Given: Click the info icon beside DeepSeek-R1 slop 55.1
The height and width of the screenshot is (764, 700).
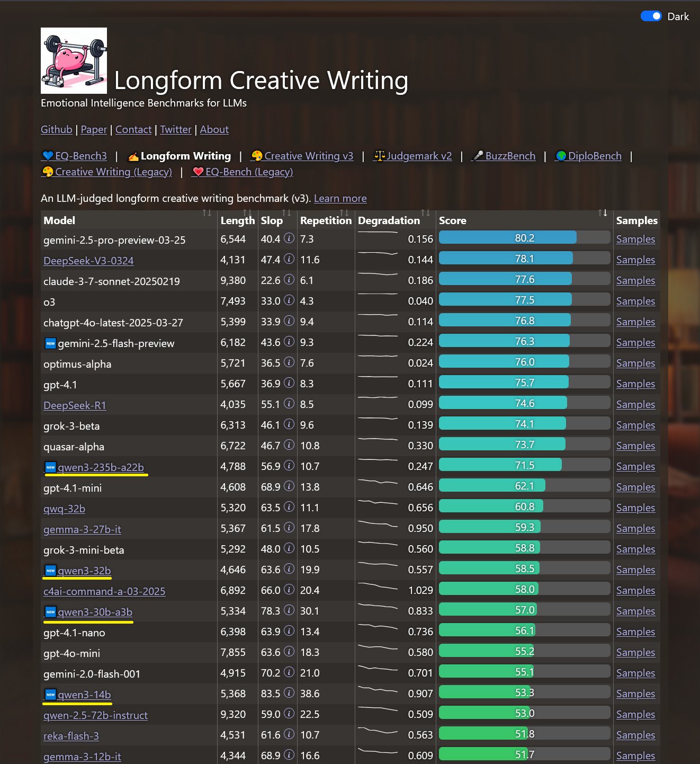Looking at the screenshot, I should [x=289, y=404].
